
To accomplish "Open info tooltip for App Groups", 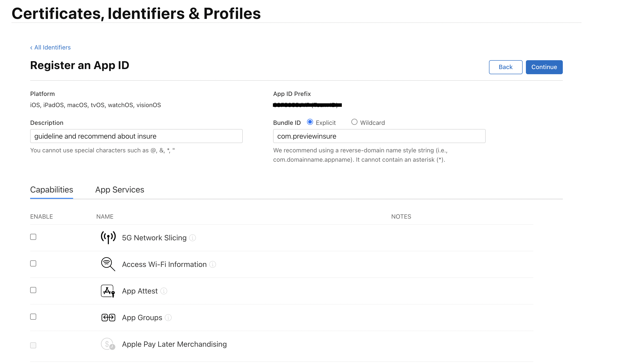I will (x=168, y=318).
